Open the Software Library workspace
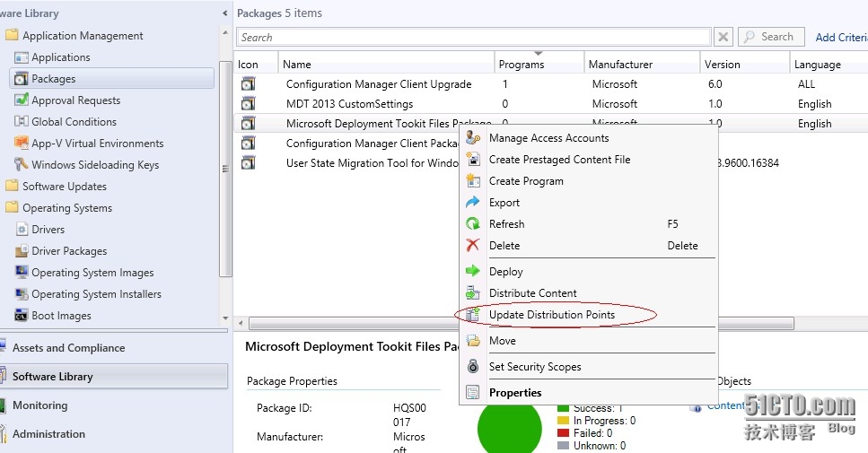 point(113,377)
